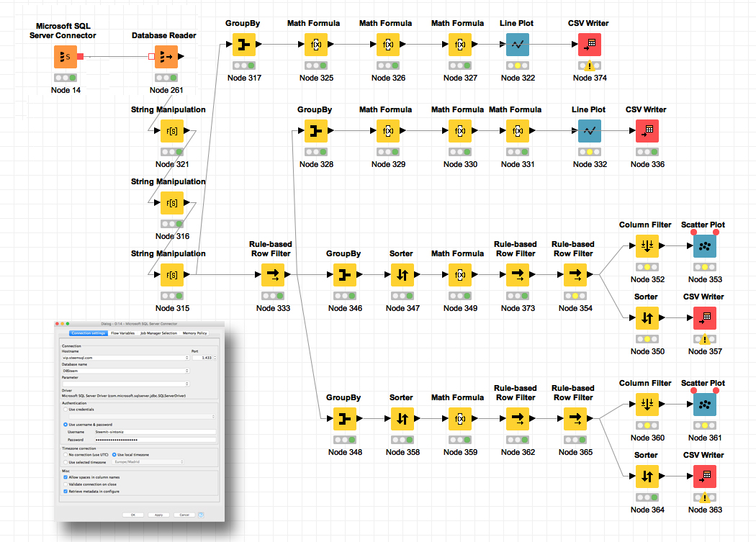Select Sorter node 350
This screenshot has width=756, height=542.
pyautogui.click(x=647, y=317)
